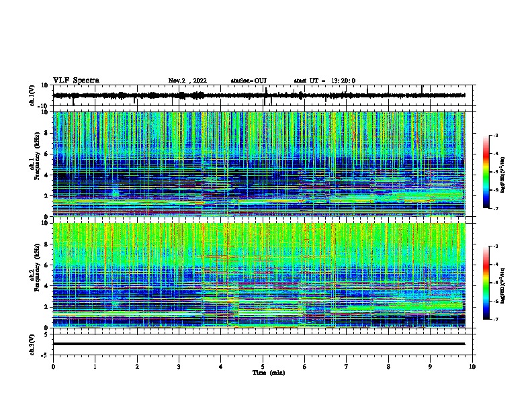Click the 'start UT = 13:20: 0' text
This screenshot has height=411, width=532.
324,81
